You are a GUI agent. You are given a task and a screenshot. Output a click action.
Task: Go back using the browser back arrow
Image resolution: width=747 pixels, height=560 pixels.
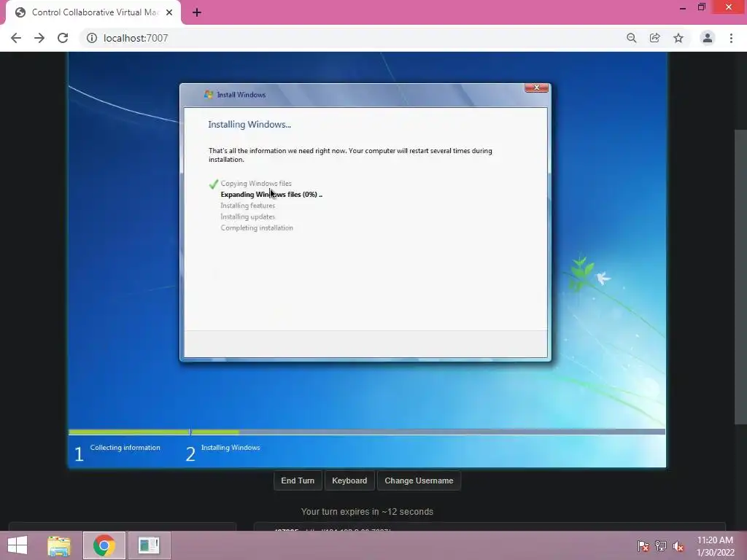[x=16, y=38]
